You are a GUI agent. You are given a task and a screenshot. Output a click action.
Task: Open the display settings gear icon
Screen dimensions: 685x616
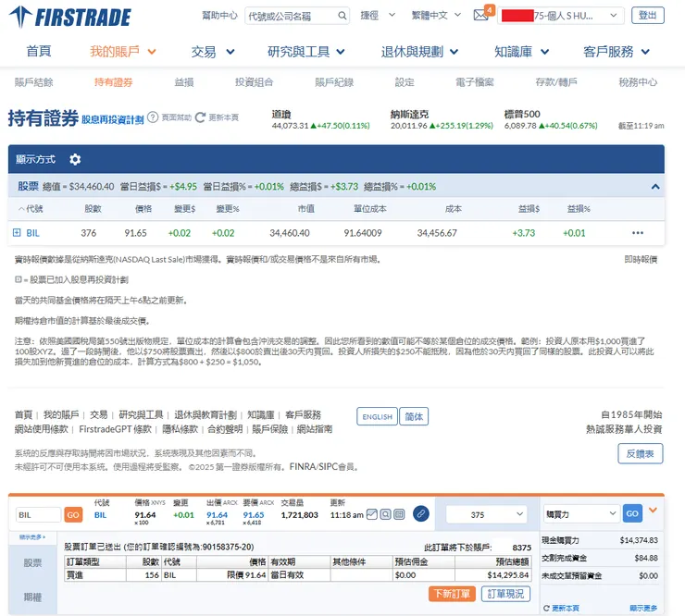click(75, 159)
